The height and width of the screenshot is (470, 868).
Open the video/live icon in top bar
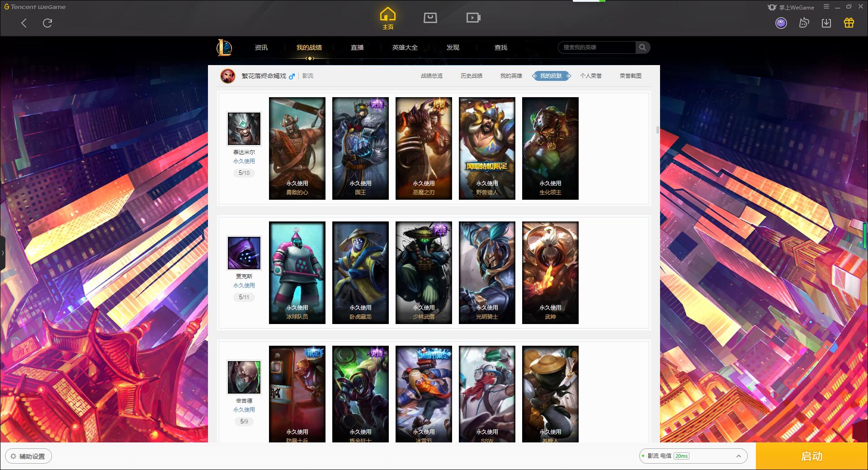tap(473, 18)
